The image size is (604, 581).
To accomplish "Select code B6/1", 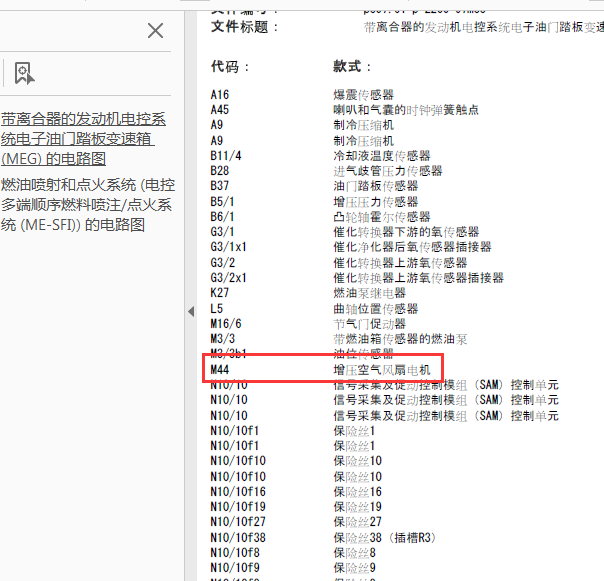I will [x=222, y=217].
